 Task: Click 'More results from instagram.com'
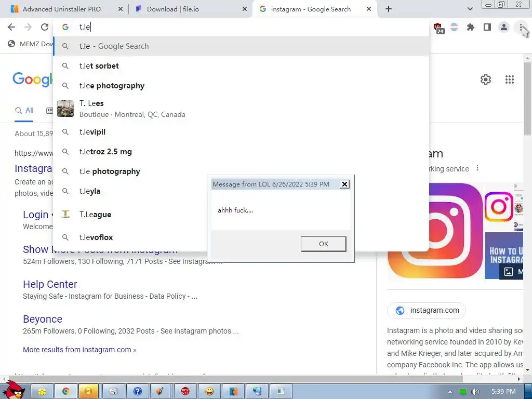coord(79,350)
